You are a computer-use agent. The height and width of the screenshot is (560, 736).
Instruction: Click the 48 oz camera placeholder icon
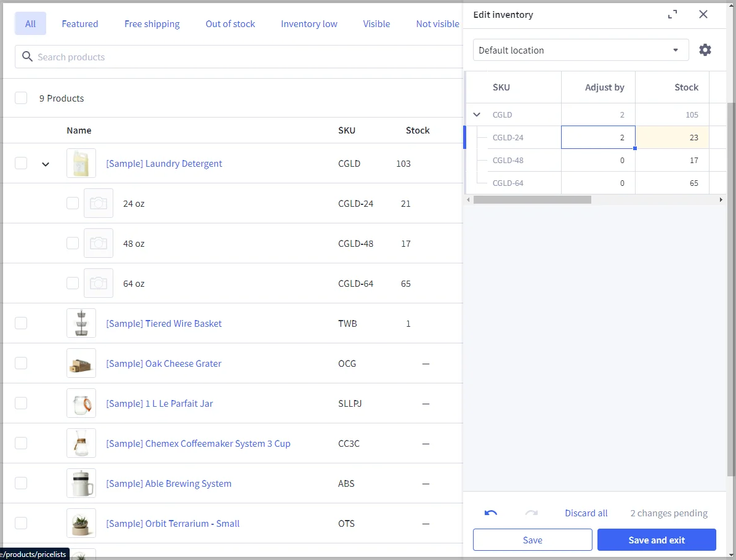99,243
